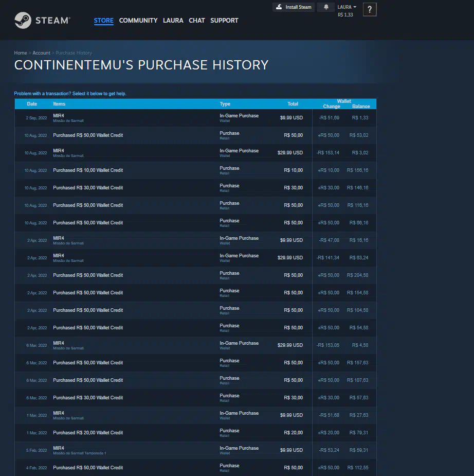
Task: Select the row with balance R$ 204,58
Action: tap(195, 275)
